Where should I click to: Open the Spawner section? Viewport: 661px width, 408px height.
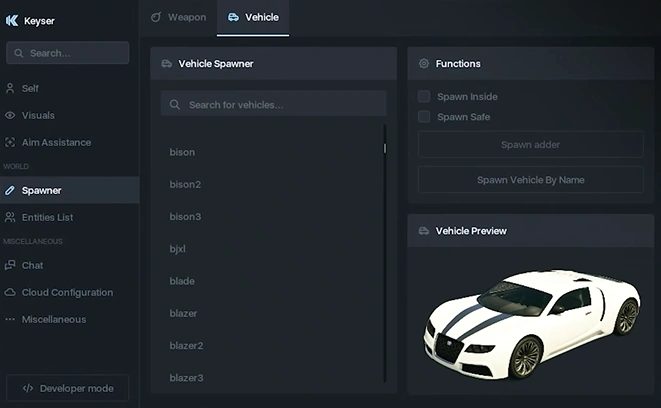(x=70, y=190)
